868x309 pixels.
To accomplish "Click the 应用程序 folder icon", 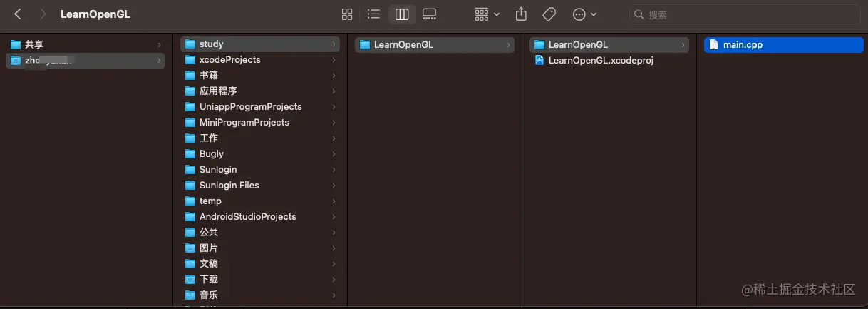I will 190,91.
